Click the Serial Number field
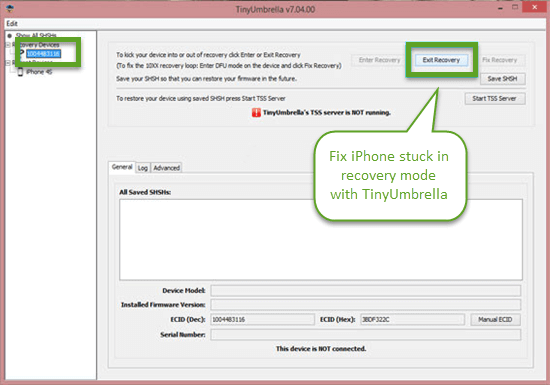The width and height of the screenshot is (550, 385). pos(365,335)
